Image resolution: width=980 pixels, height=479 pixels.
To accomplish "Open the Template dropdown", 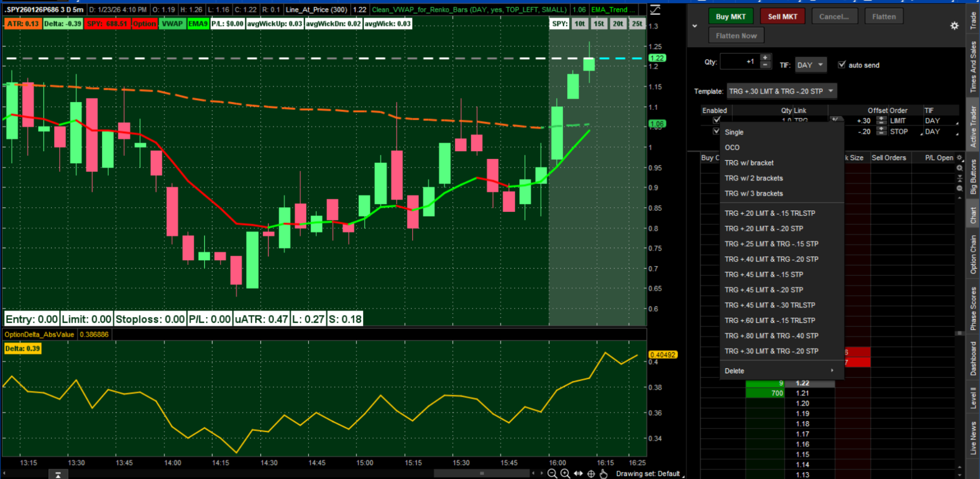I will tap(781, 91).
